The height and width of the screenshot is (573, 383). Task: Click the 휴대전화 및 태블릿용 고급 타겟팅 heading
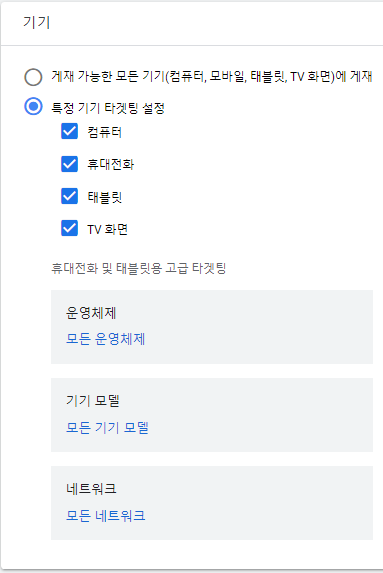click(139, 268)
